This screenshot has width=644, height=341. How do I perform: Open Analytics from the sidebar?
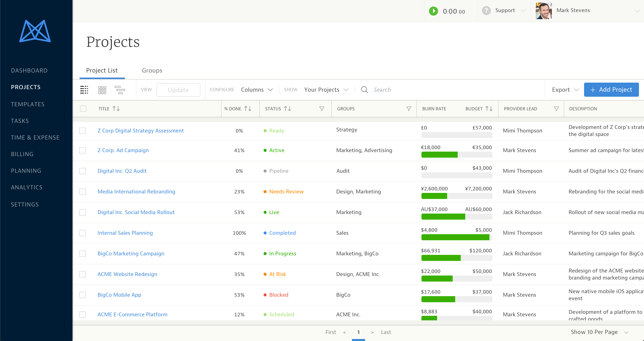(27, 187)
